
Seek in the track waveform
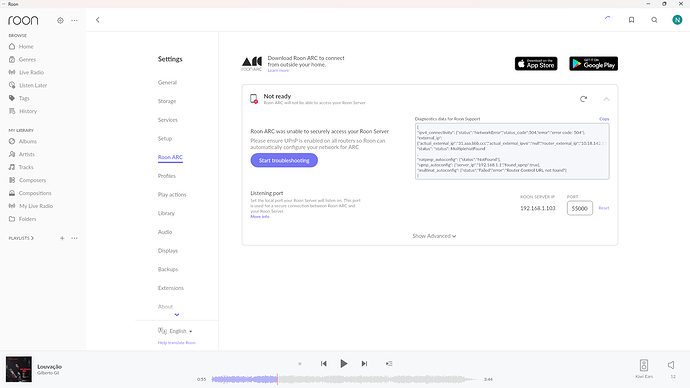pos(344,379)
